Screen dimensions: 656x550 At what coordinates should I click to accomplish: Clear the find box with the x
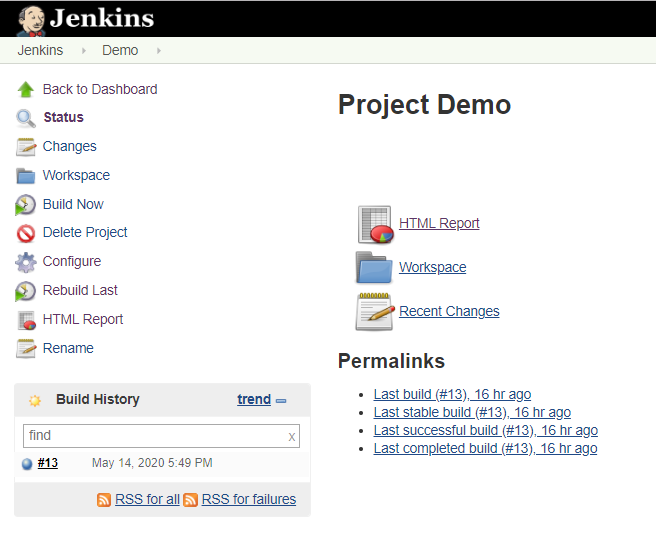pos(292,437)
